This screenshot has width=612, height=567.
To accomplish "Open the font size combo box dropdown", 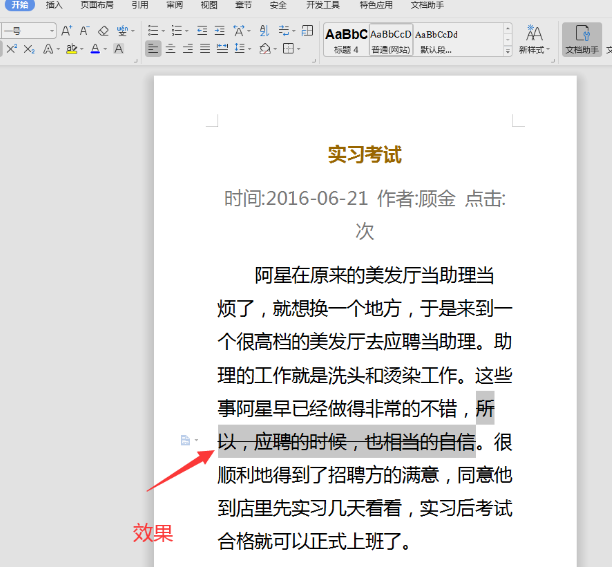I will point(52,30).
